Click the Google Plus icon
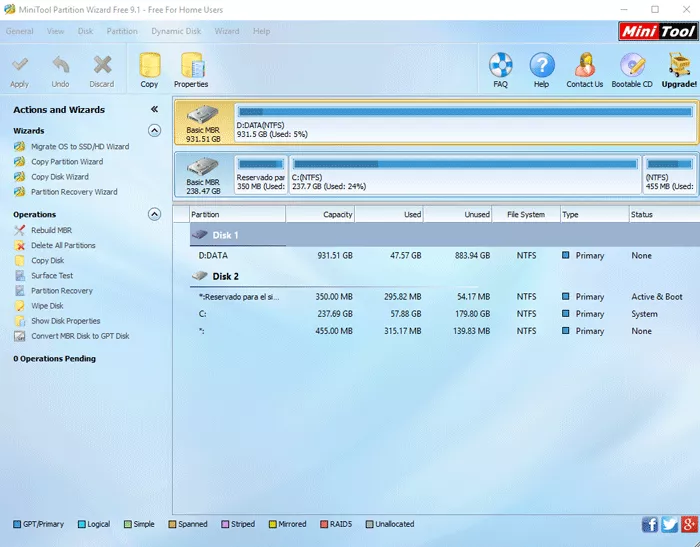The width and height of the screenshot is (700, 547). (x=689, y=524)
